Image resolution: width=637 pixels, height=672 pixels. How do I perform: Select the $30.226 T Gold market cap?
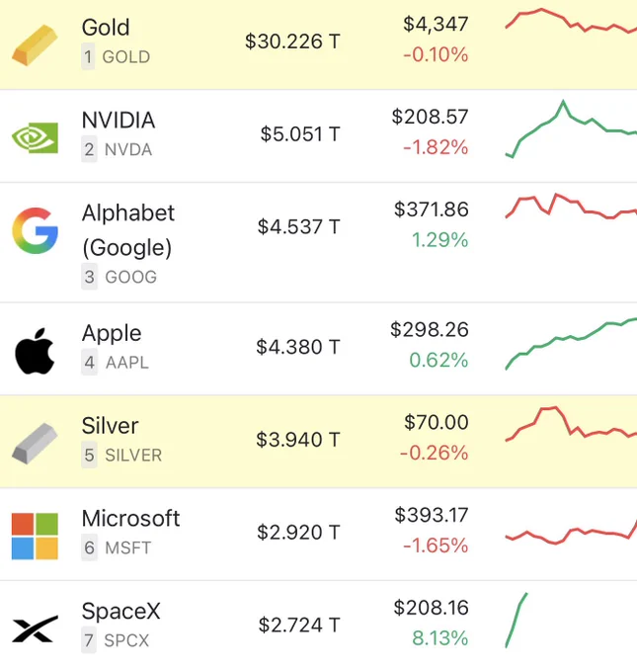[292, 42]
